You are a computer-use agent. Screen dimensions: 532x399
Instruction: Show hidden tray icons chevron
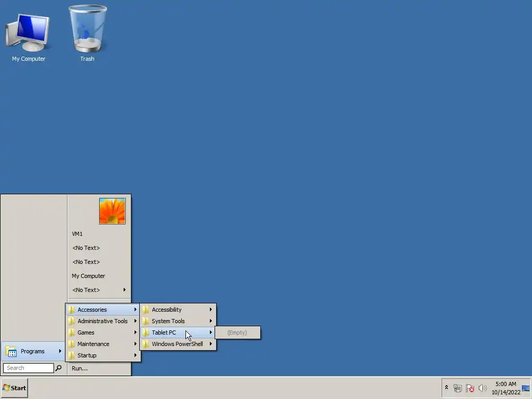tap(446, 388)
